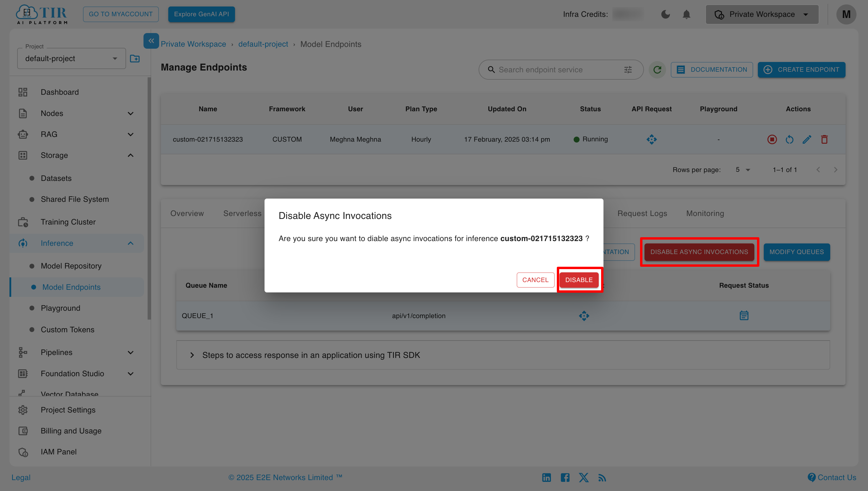Click the delete trash icon in endpoint actions
This screenshot has height=491, width=868.
(x=825, y=139)
